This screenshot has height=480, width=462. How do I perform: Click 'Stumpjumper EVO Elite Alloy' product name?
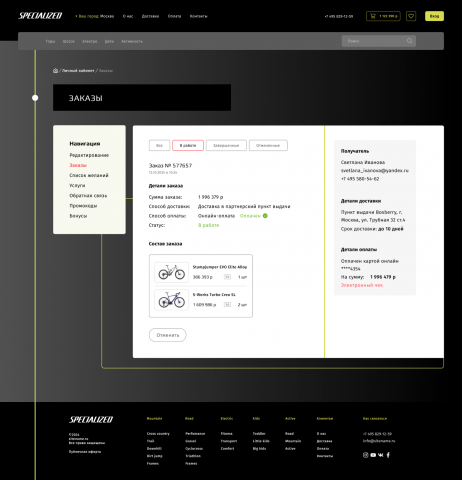220,267
